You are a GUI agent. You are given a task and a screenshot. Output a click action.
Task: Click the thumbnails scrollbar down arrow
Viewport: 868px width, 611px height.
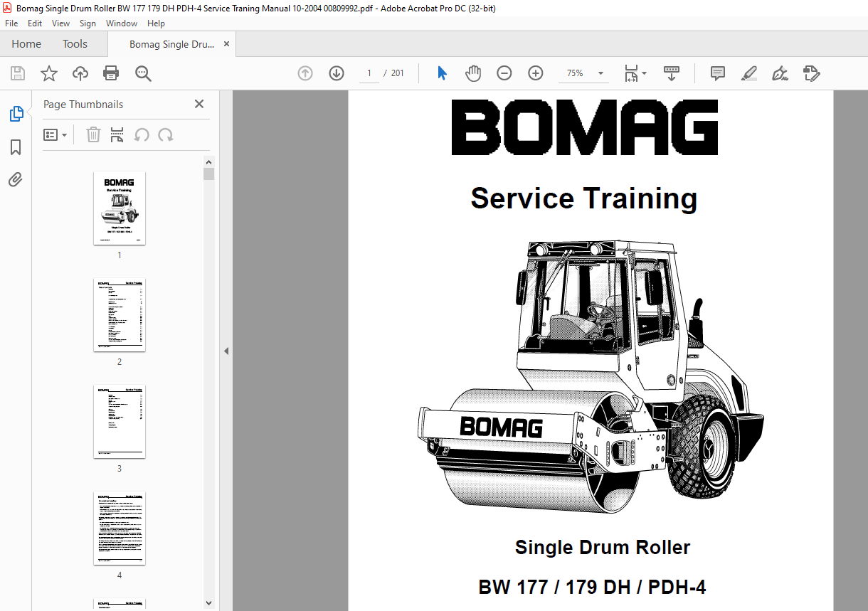[208, 603]
